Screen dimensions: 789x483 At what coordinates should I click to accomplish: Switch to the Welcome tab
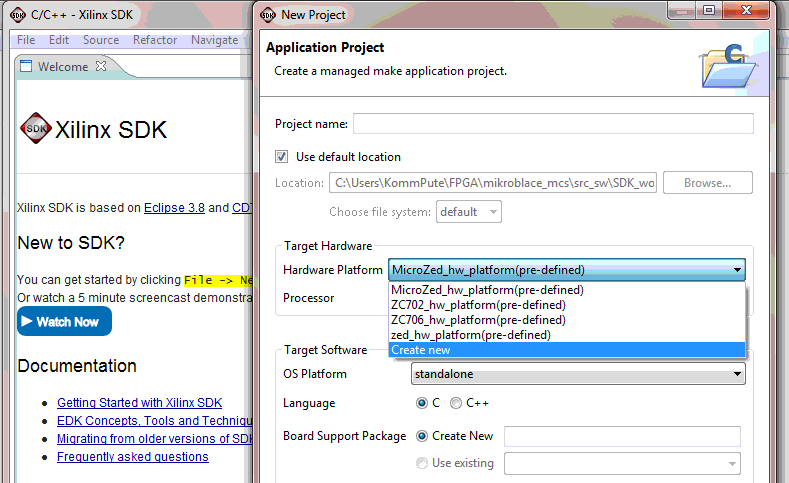(63, 66)
